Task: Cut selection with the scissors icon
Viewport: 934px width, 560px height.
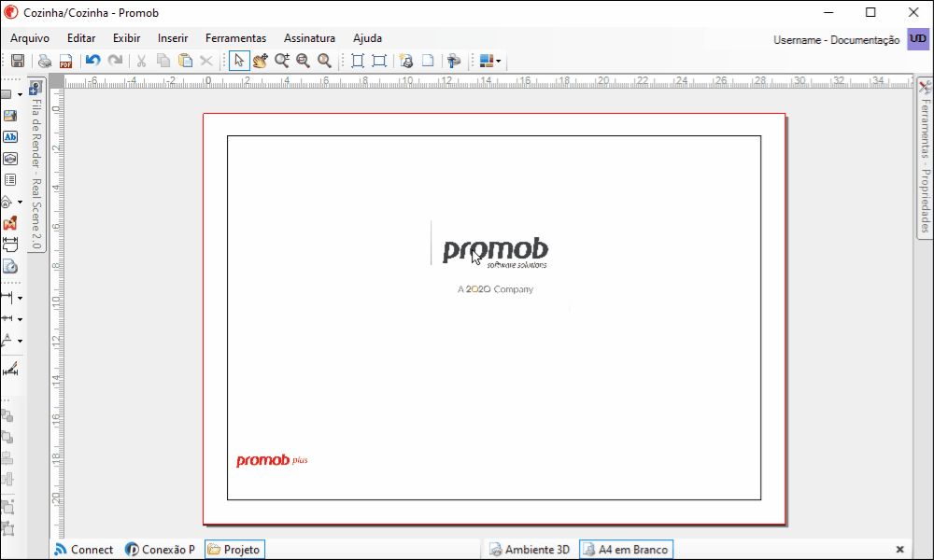Action: (x=141, y=61)
